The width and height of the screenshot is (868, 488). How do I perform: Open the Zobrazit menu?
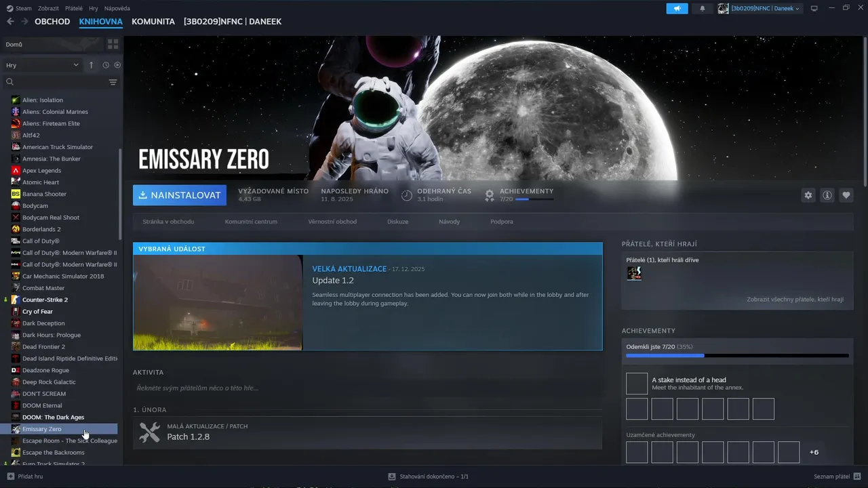click(48, 8)
